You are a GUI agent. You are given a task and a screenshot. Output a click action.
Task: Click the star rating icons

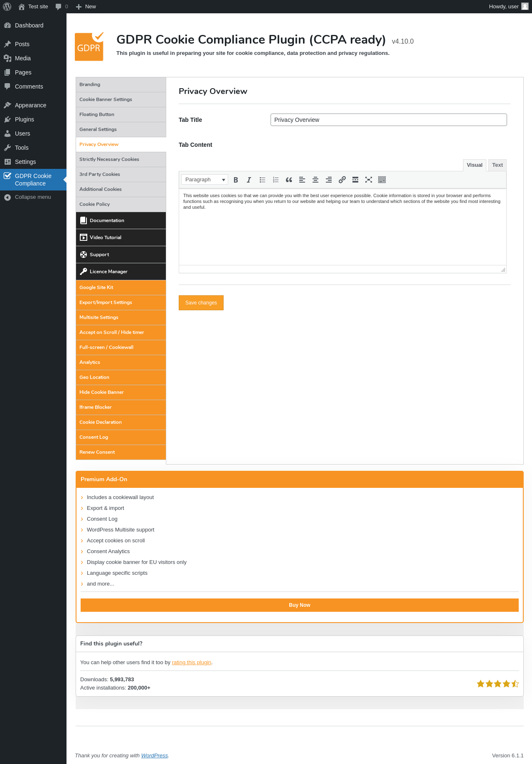click(498, 684)
